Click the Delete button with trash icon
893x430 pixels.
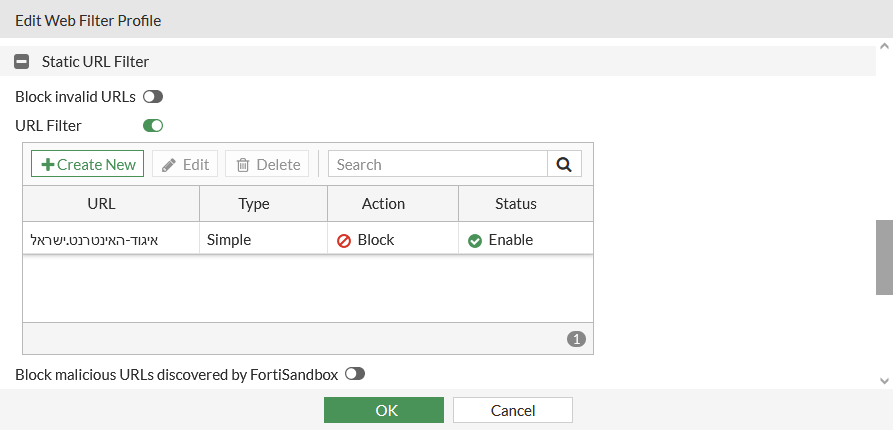[267, 165]
